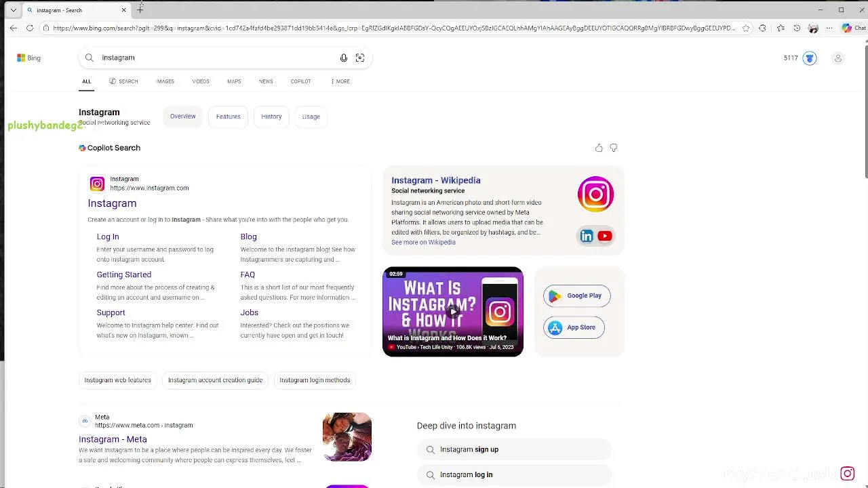Switch to the NEWS tab
This screenshot has width=868, height=488.
coord(266,81)
